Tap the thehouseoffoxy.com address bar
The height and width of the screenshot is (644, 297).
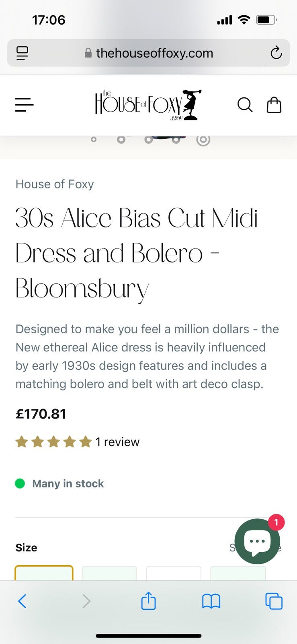[154, 53]
